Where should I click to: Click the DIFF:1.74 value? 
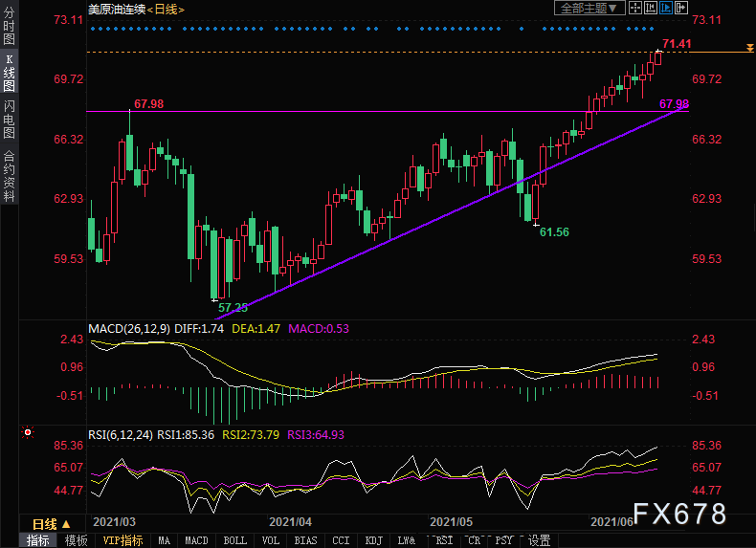pos(199,329)
